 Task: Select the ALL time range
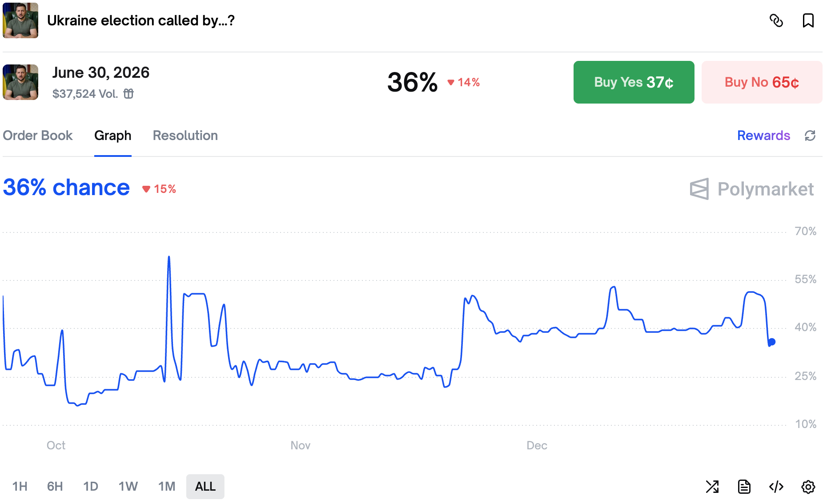(205, 487)
